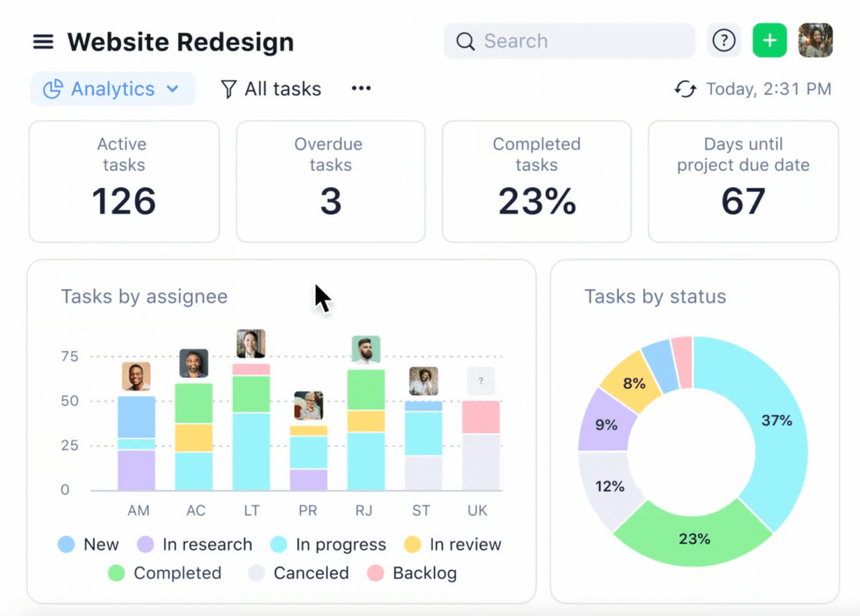Expand the Analytics view dropdown
This screenshot has height=616, width=860.
point(113,89)
